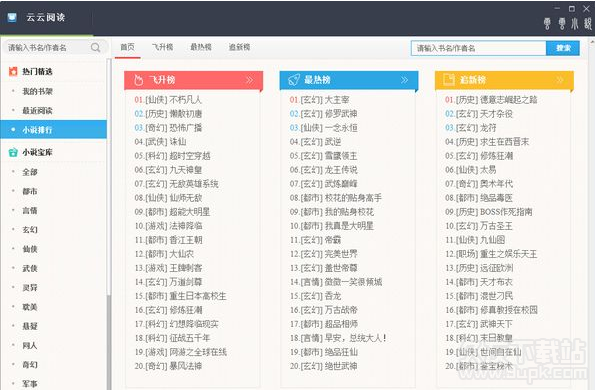
Task: Click the 飞升榜 header flame icon
Action: [139, 80]
